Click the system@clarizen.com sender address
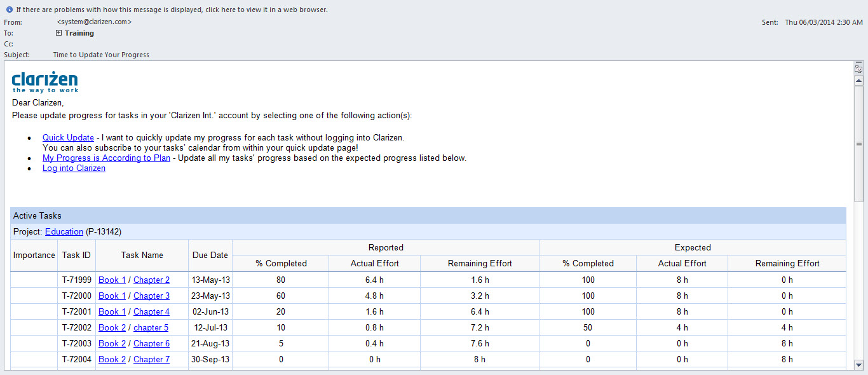Screen dimensions: 868x375 [x=94, y=22]
